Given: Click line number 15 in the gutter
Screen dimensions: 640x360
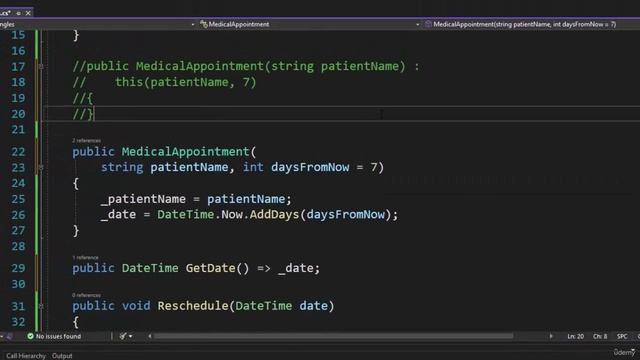Looking at the screenshot, I should pyautogui.click(x=18, y=35).
